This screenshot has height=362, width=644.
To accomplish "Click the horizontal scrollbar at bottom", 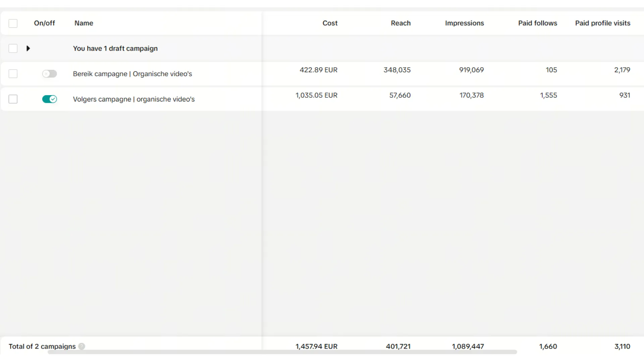I will (282, 352).
